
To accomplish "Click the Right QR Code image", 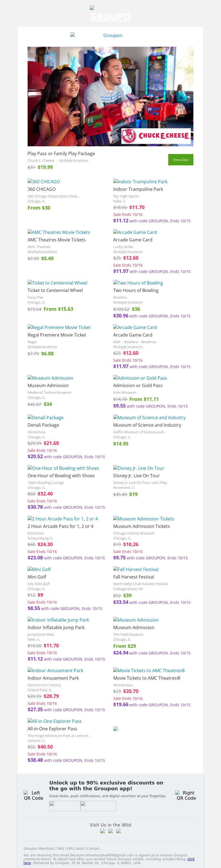I will click(186, 795).
